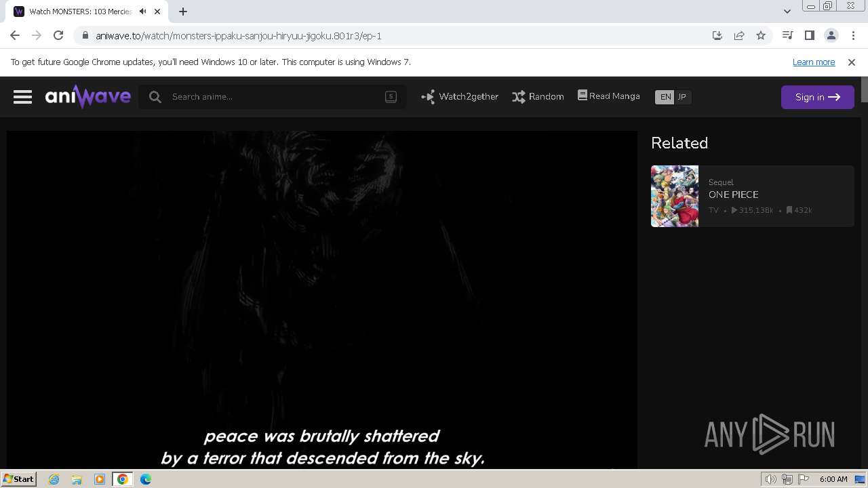Bookmark this tab with star icon
The image size is (868, 488).
[761, 36]
